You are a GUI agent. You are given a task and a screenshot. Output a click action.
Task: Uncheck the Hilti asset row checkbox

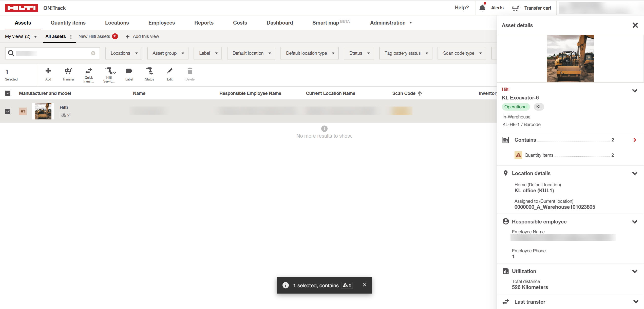tap(8, 111)
